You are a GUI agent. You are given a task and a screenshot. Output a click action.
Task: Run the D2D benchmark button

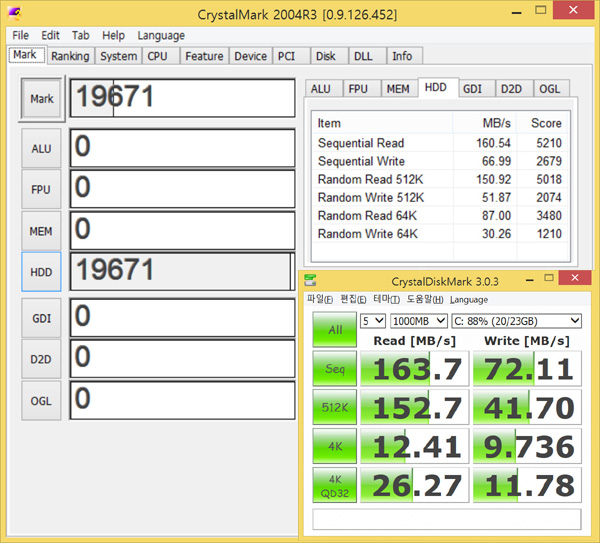41,359
